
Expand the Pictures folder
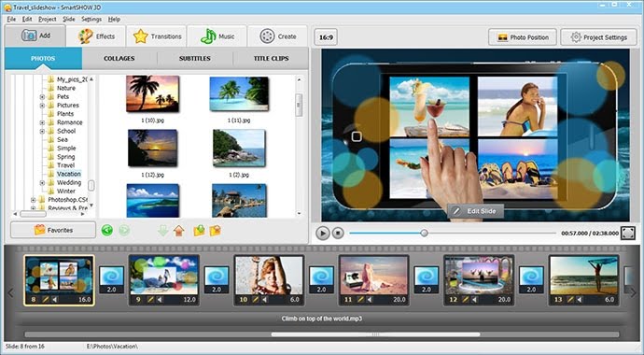pos(42,106)
